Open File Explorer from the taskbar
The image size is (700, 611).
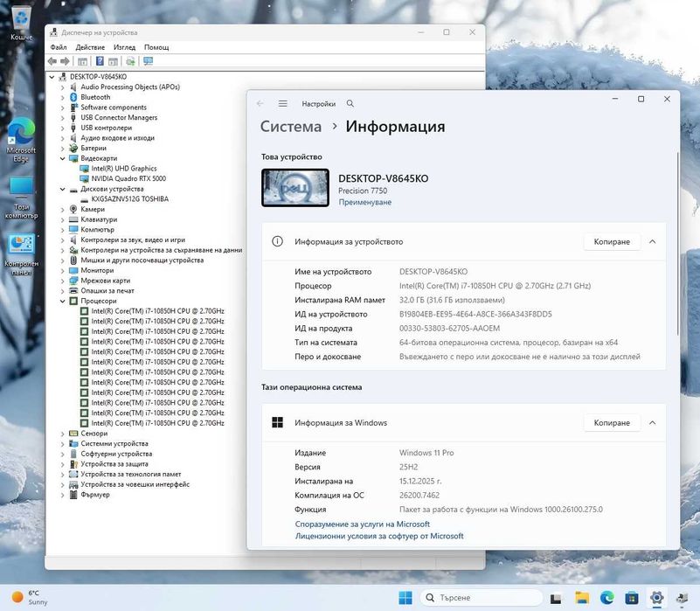point(582,598)
